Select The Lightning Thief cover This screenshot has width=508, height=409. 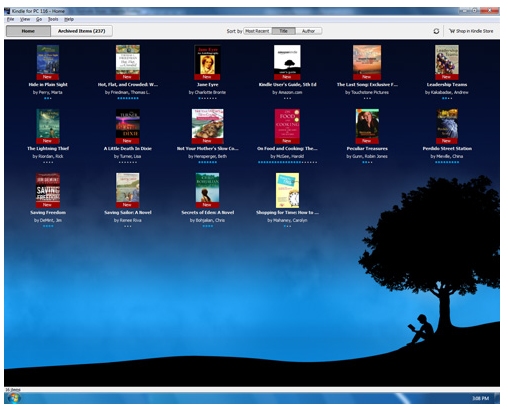pos(48,126)
